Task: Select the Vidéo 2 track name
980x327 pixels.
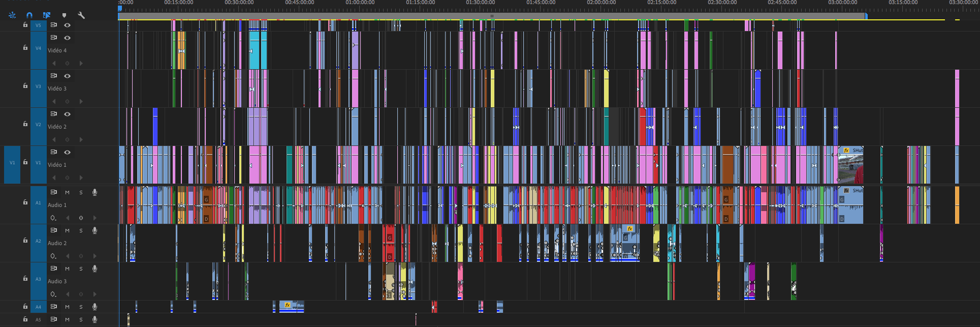Action: [x=57, y=127]
